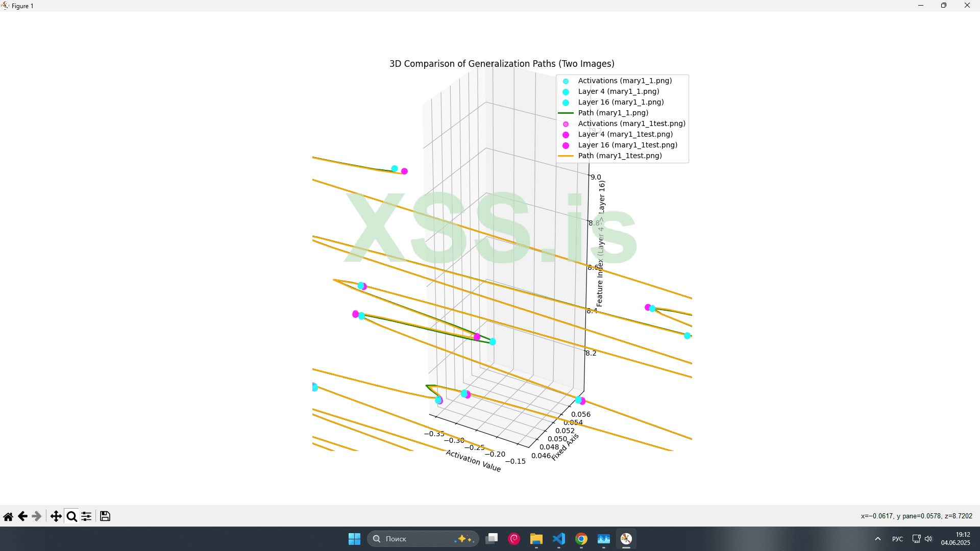The width and height of the screenshot is (980, 551).
Task: Toggle the Zoom to rectangle tool
Action: (71, 516)
